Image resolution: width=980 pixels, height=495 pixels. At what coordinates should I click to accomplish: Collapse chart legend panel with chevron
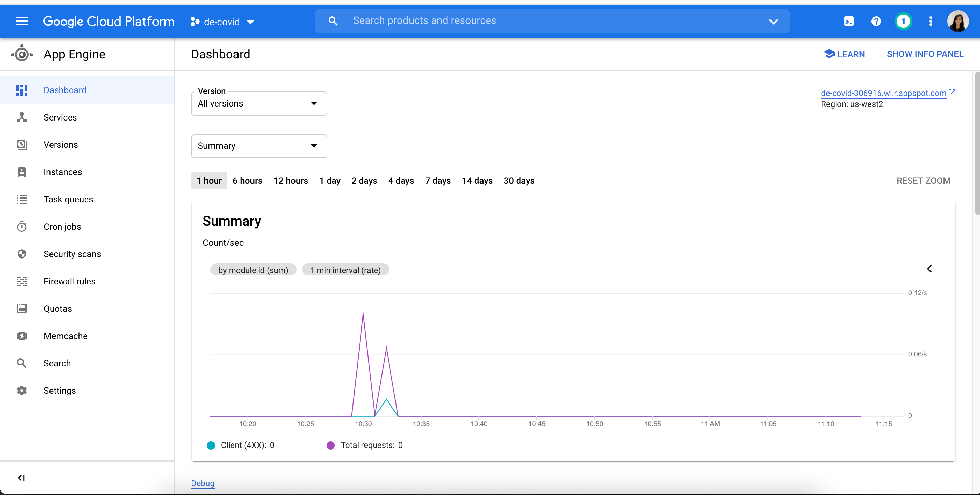click(929, 269)
